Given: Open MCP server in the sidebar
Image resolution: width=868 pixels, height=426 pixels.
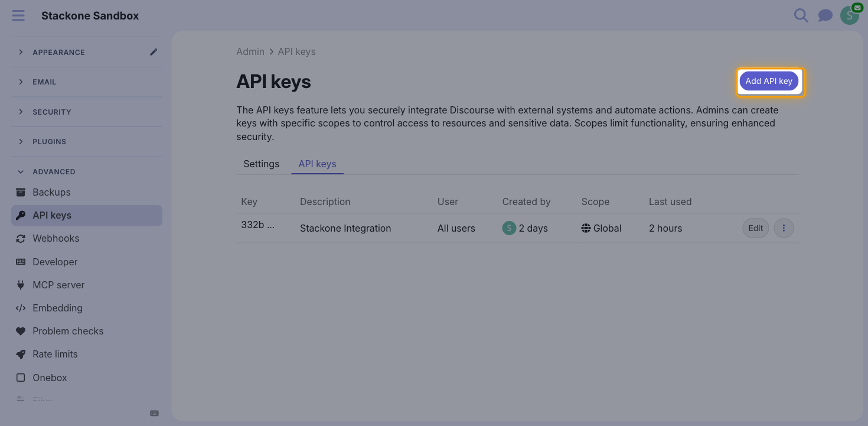Looking at the screenshot, I should coord(86,285).
